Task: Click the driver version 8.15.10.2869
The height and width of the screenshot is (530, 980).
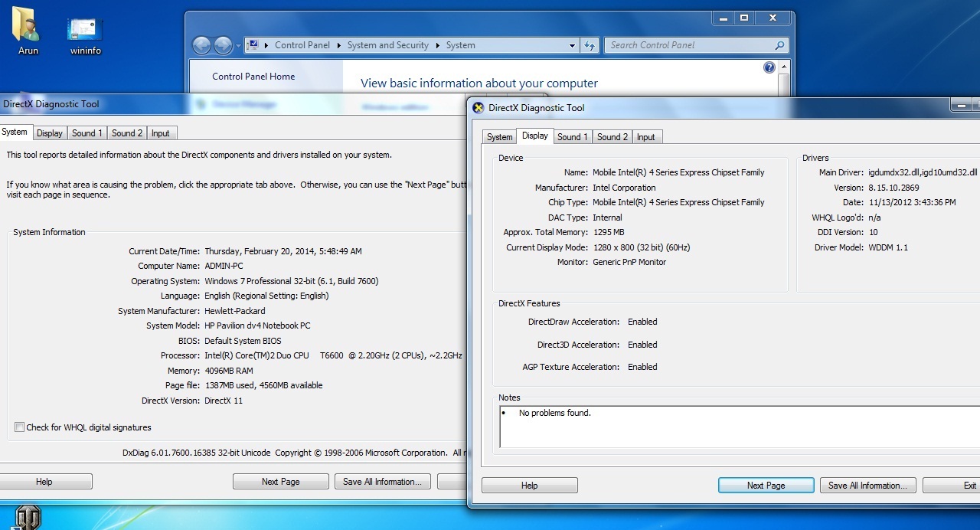Action: click(893, 188)
